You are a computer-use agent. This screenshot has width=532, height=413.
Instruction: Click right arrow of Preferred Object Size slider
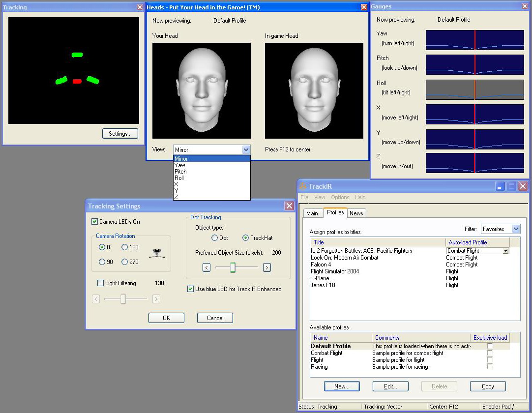pyautogui.click(x=267, y=267)
